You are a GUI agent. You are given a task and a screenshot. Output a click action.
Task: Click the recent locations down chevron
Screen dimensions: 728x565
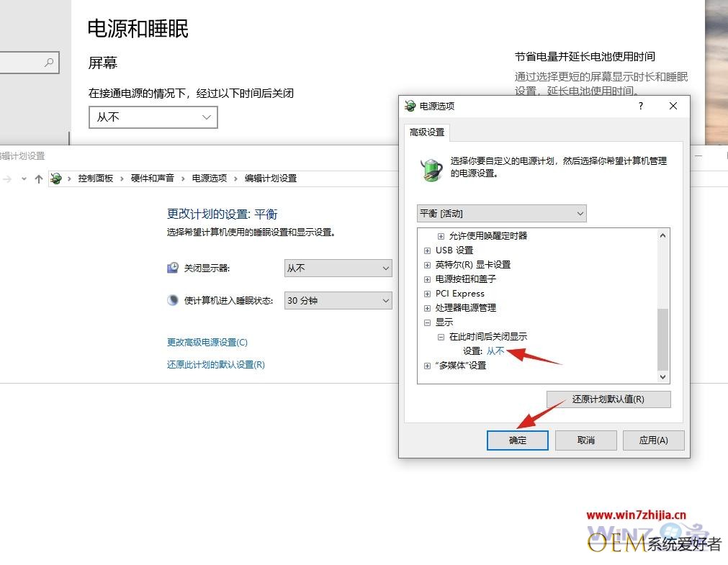pos(24,178)
